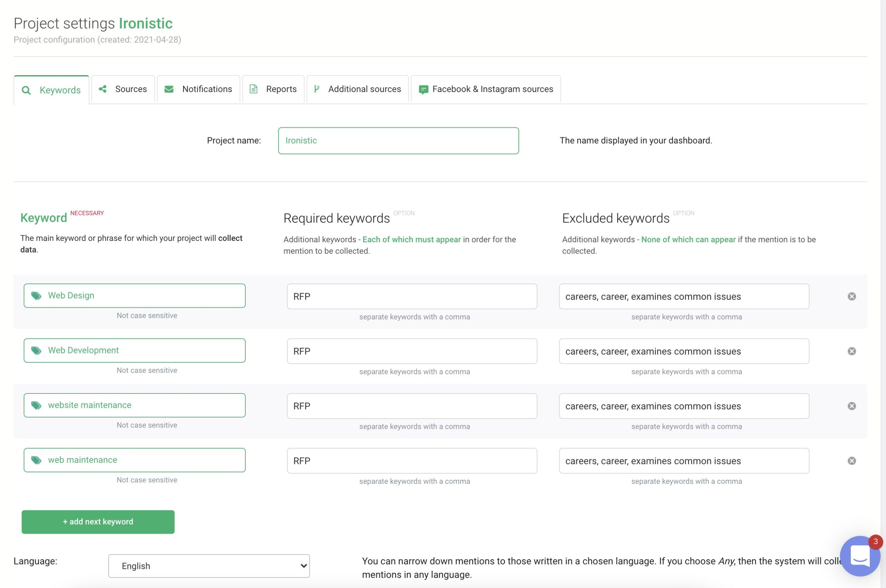Viewport: 886px width, 588px height.
Task: Click the RFP required keywords field for Web Development
Action: tap(412, 351)
